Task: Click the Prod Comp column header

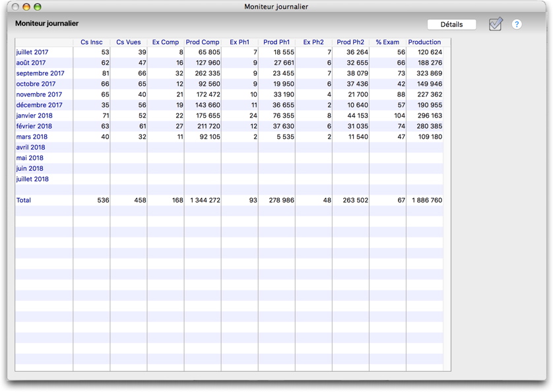Action: coord(203,42)
